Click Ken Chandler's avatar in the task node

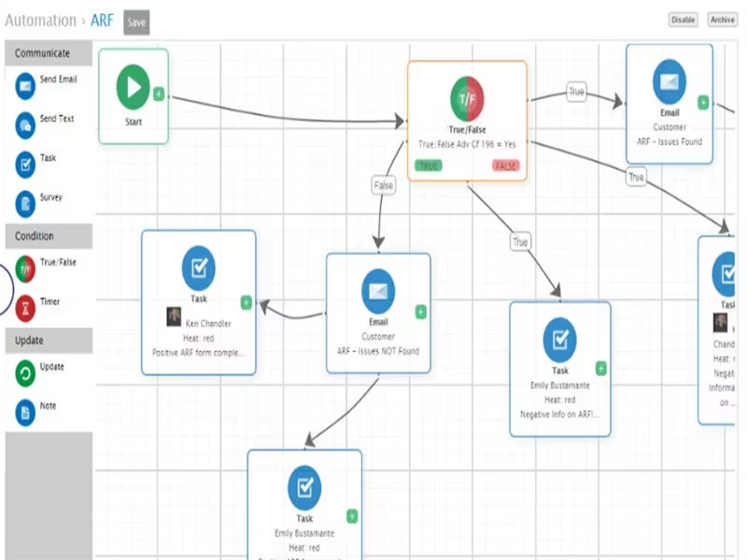(x=174, y=317)
